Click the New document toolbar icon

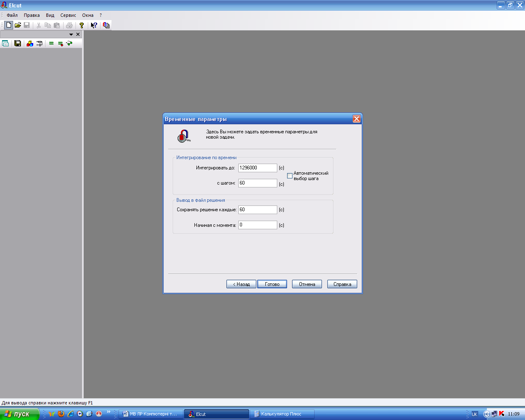pyautogui.click(x=9, y=25)
